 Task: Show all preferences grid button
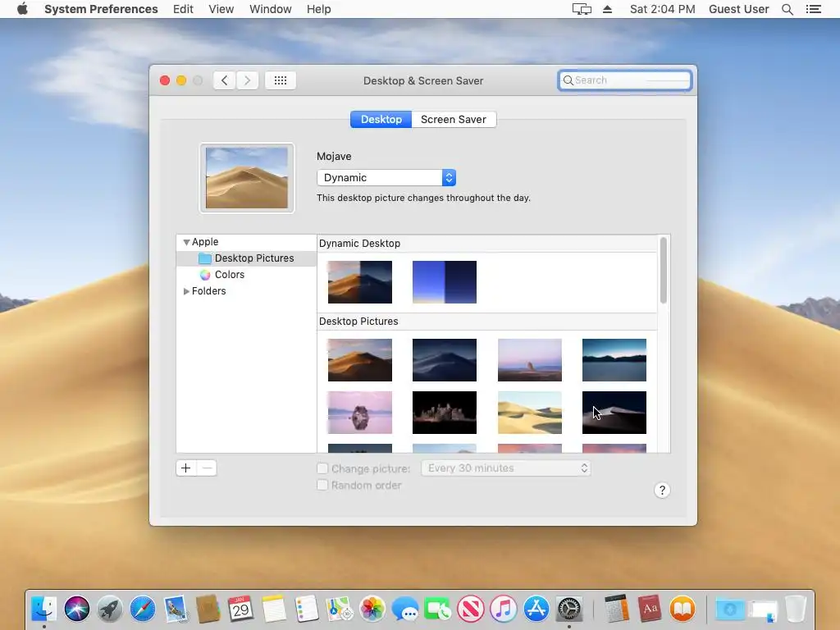pyautogui.click(x=281, y=80)
